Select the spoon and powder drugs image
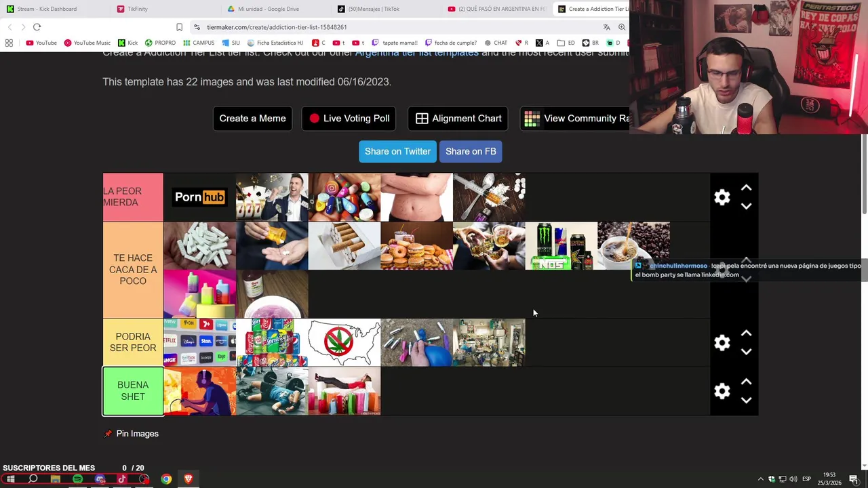Screen dimensions: 868x488 pyautogui.click(x=489, y=197)
